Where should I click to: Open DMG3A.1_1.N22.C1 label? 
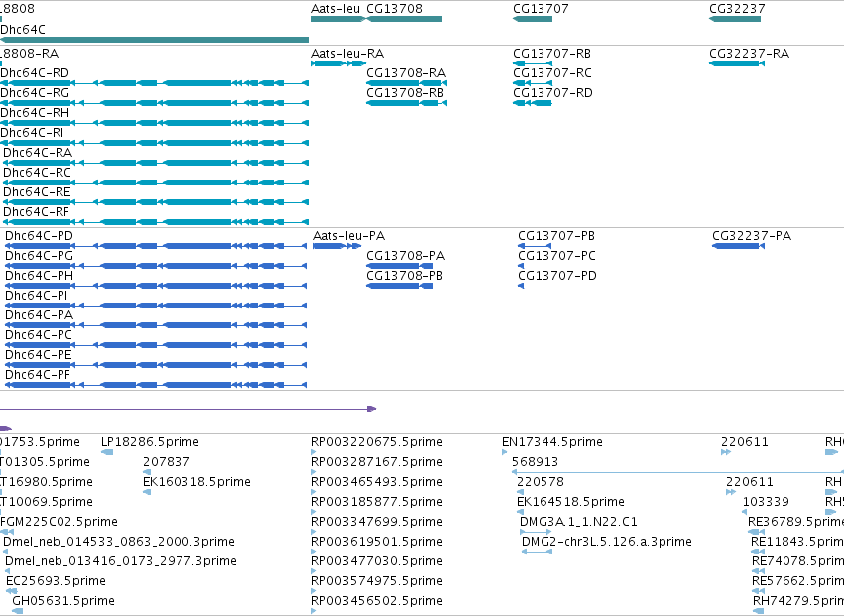tap(578, 522)
